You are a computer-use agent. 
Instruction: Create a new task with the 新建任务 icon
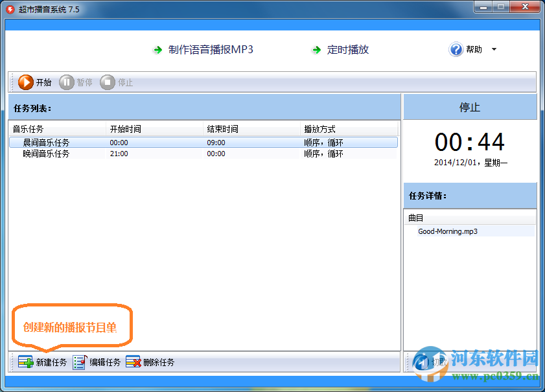(25, 362)
